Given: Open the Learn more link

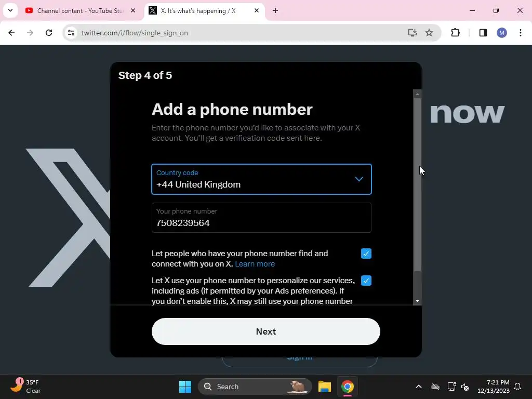Looking at the screenshot, I should (x=255, y=264).
